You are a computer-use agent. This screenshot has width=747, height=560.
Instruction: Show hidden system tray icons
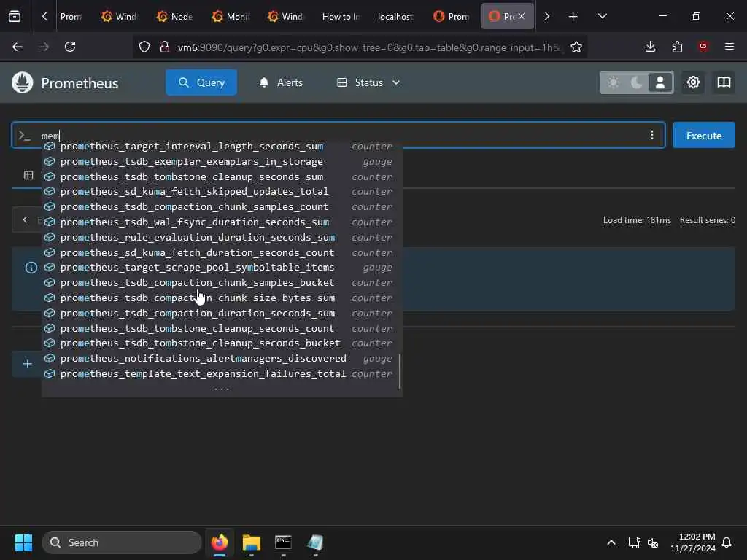tap(611, 542)
